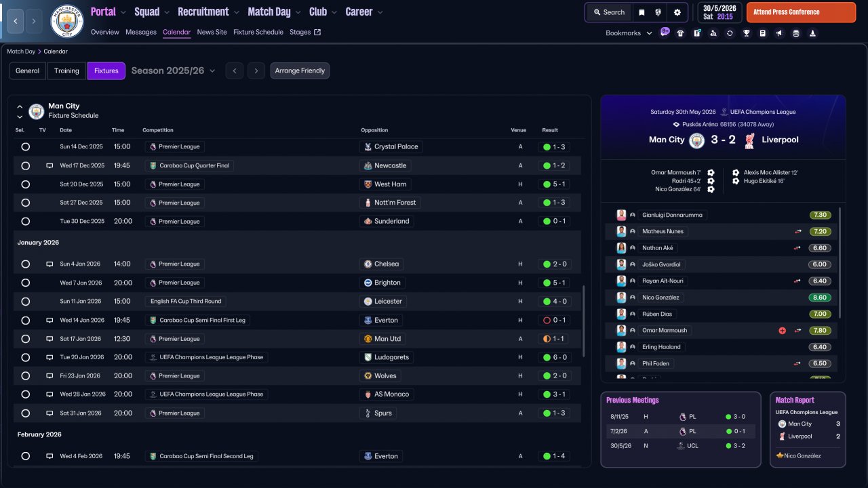The image size is (868, 488).
Task: Go to the previous season with left arrow
Action: [x=234, y=70]
